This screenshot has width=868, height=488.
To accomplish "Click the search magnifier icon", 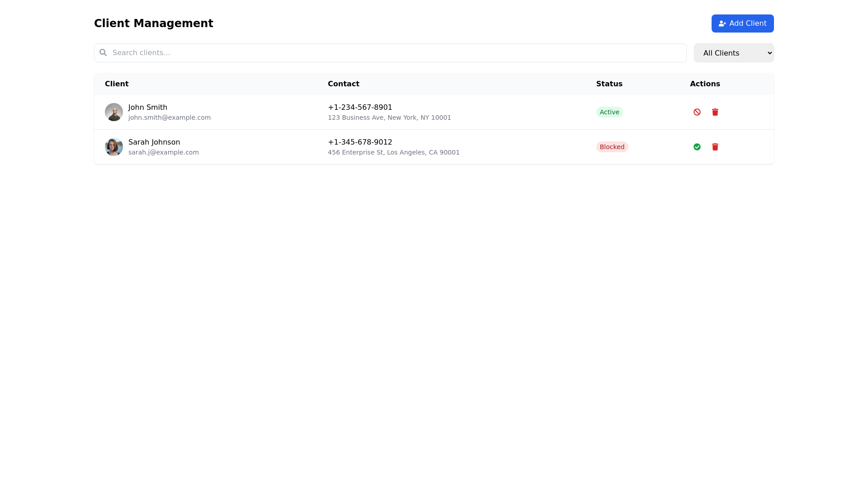I will tap(104, 52).
